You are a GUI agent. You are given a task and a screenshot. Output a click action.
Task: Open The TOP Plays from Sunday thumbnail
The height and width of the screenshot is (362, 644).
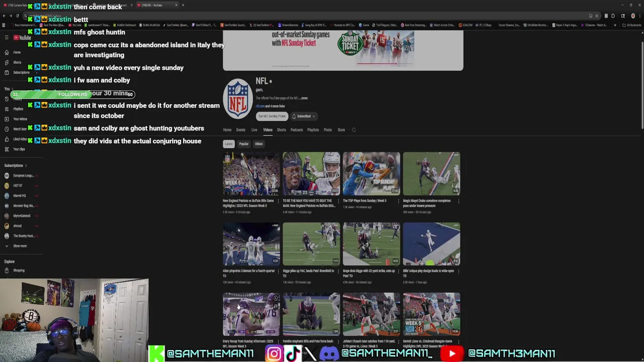pos(371,173)
